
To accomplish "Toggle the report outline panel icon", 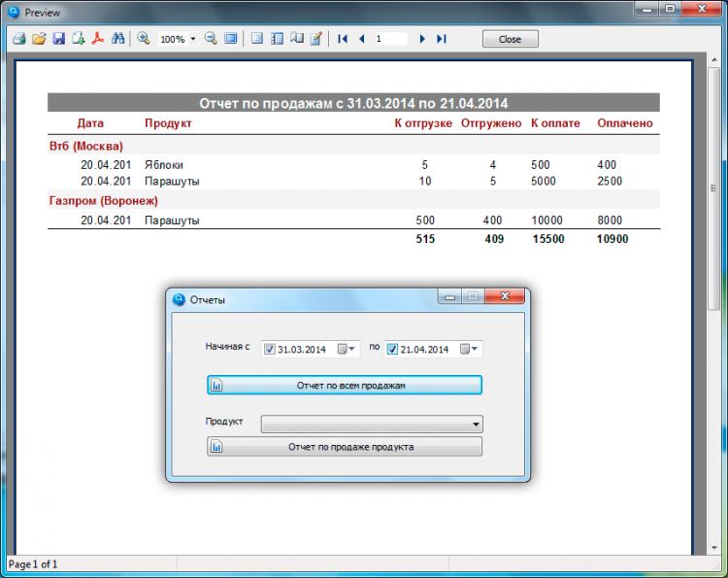I will click(x=257, y=39).
